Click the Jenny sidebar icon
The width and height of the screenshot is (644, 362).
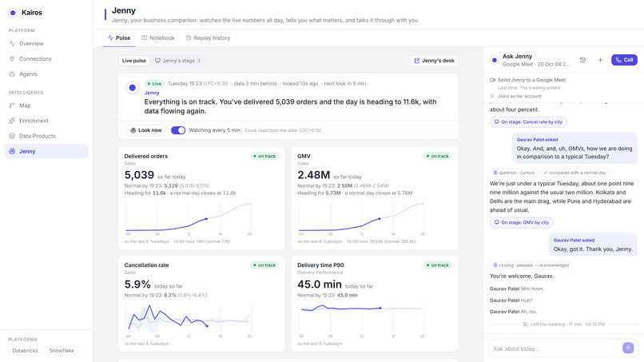point(12,151)
